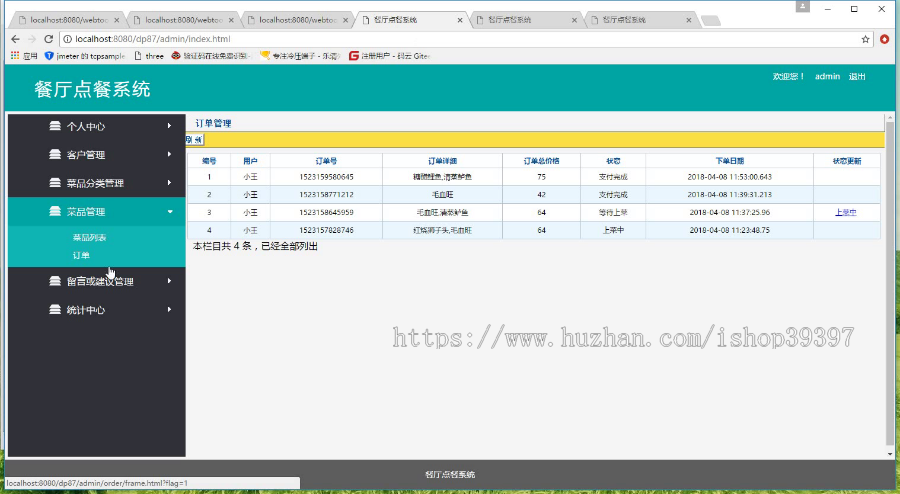Click order number 1523158645959
Screen dimensions: 900x494
click(x=326, y=212)
